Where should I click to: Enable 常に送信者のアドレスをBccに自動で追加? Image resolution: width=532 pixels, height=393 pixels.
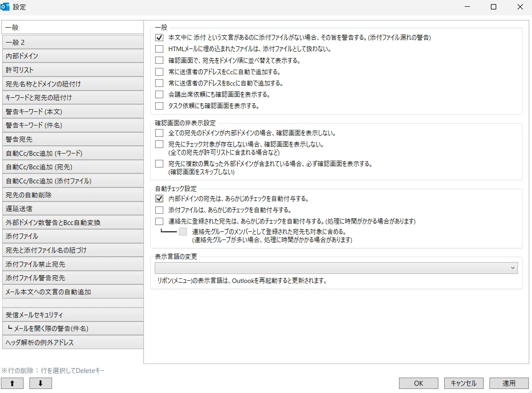pos(159,83)
